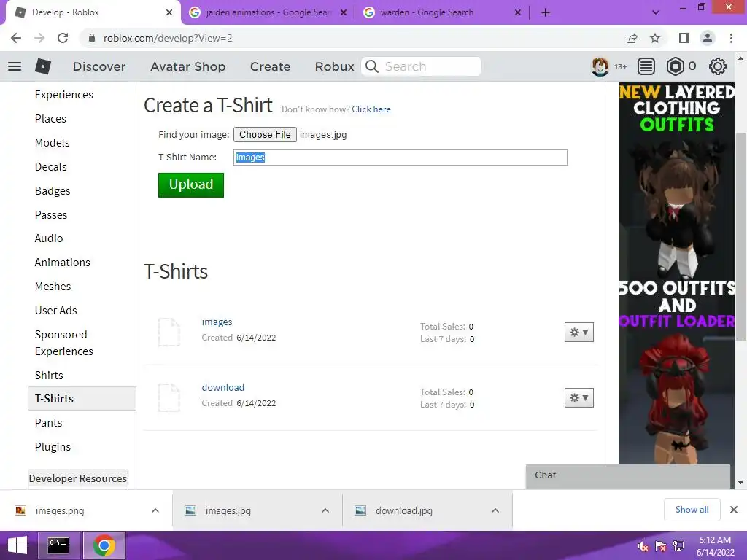Click the browser forward arrow

[x=39, y=38]
